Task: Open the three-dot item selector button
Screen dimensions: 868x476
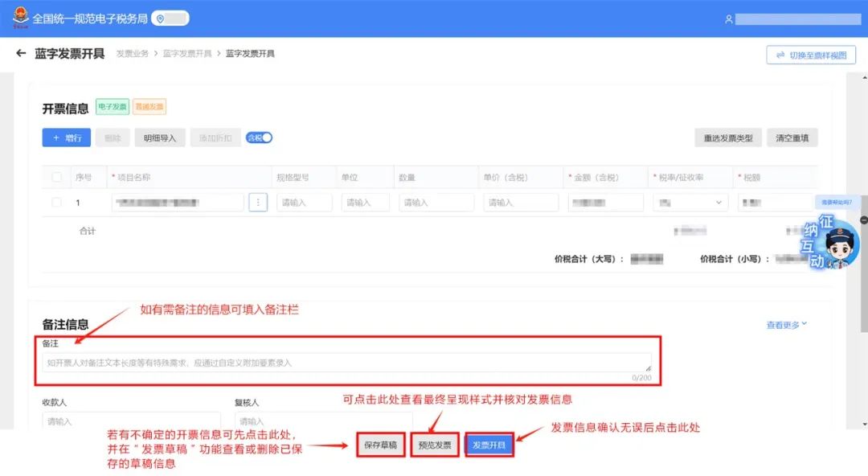Action: coord(257,203)
